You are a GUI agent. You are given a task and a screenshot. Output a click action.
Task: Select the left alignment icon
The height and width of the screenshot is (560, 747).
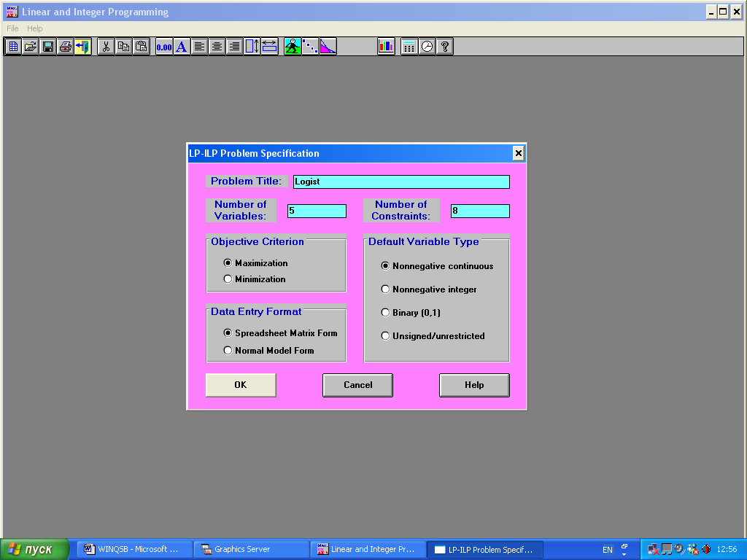(199, 47)
